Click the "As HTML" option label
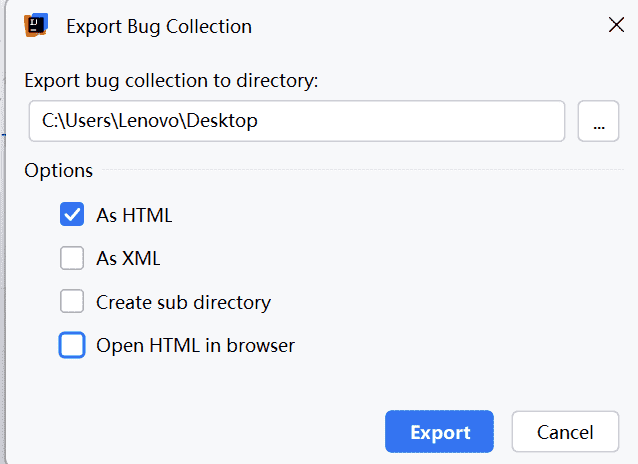 click(x=134, y=214)
